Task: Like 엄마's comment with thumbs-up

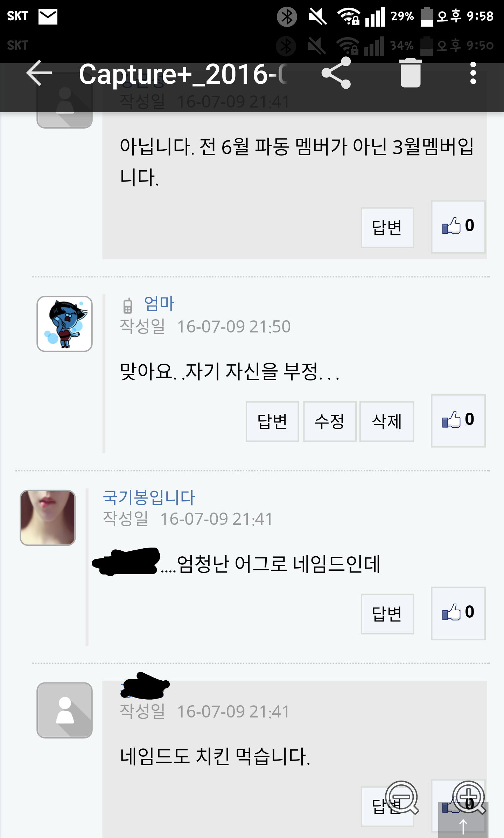Action: click(x=458, y=420)
